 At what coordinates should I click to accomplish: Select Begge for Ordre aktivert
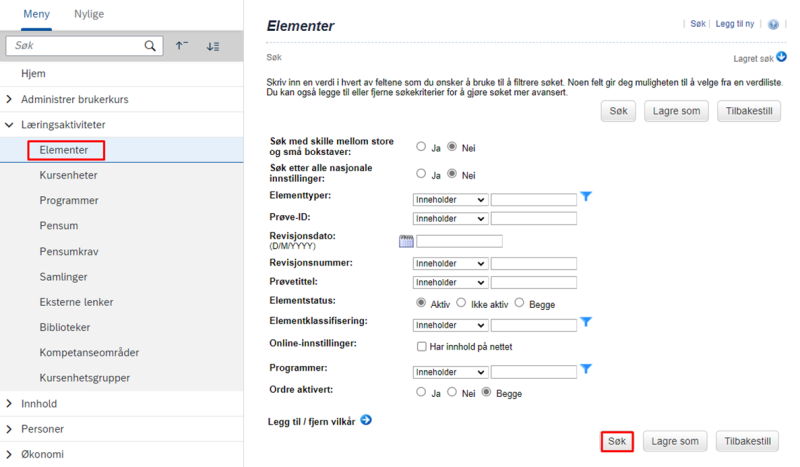(x=487, y=392)
